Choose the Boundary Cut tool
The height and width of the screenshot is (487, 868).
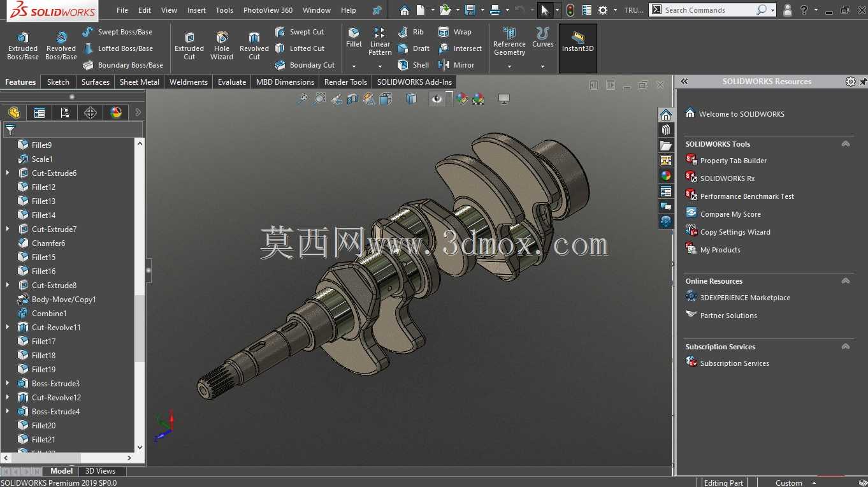tap(305, 65)
